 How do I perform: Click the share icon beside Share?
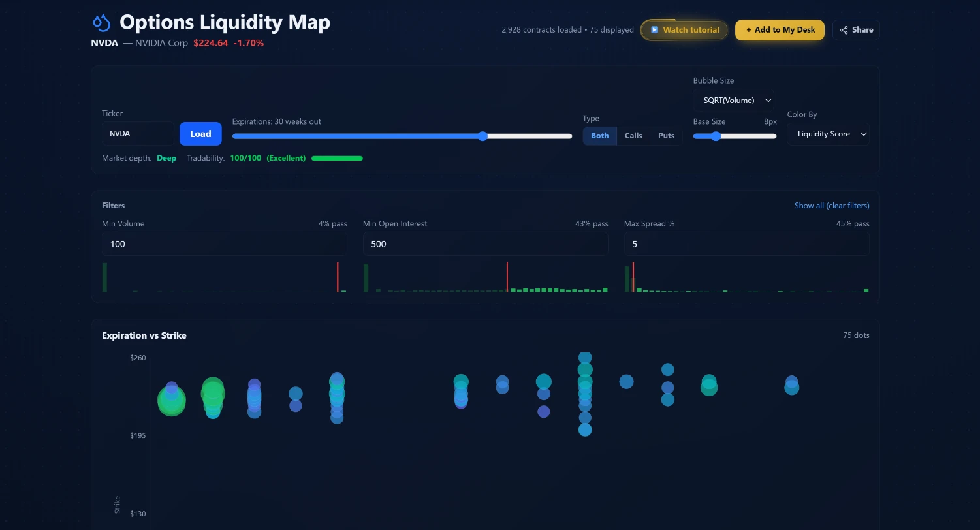pyautogui.click(x=844, y=30)
